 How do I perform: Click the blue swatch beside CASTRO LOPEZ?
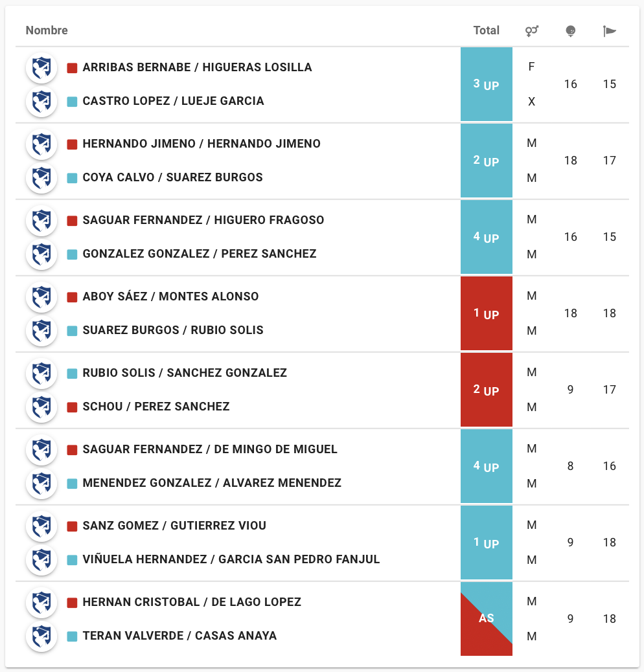pos(73,101)
